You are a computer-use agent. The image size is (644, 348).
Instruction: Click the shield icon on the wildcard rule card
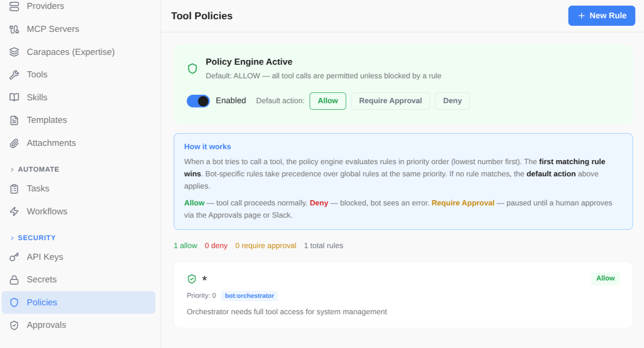(x=192, y=278)
